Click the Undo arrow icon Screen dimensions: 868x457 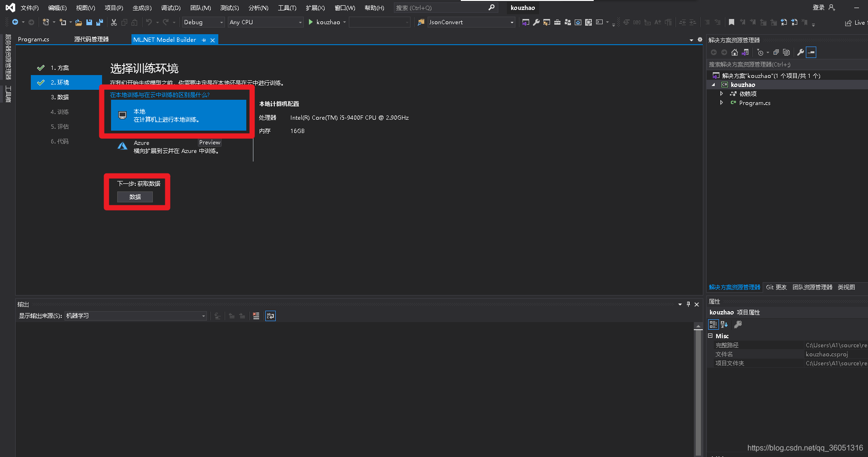[x=149, y=22]
